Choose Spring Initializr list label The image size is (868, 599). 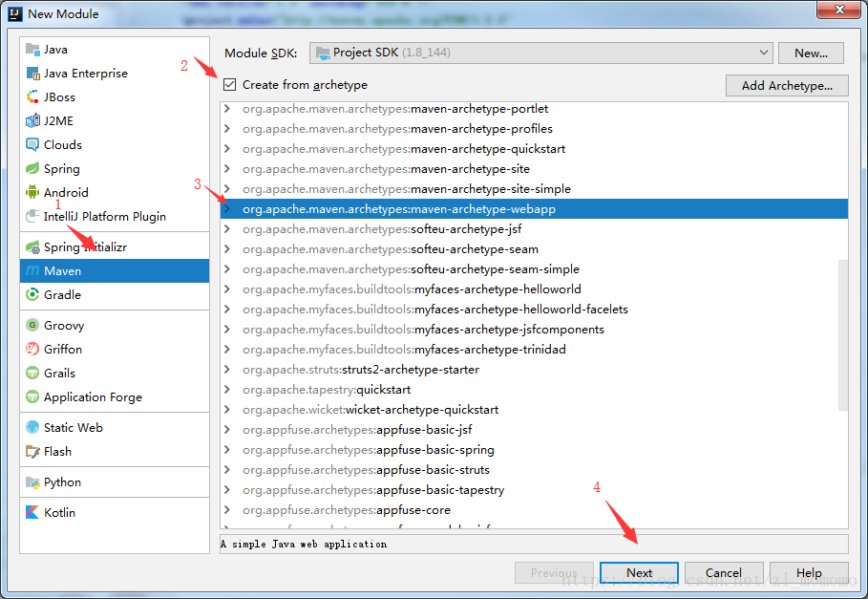click(x=85, y=246)
